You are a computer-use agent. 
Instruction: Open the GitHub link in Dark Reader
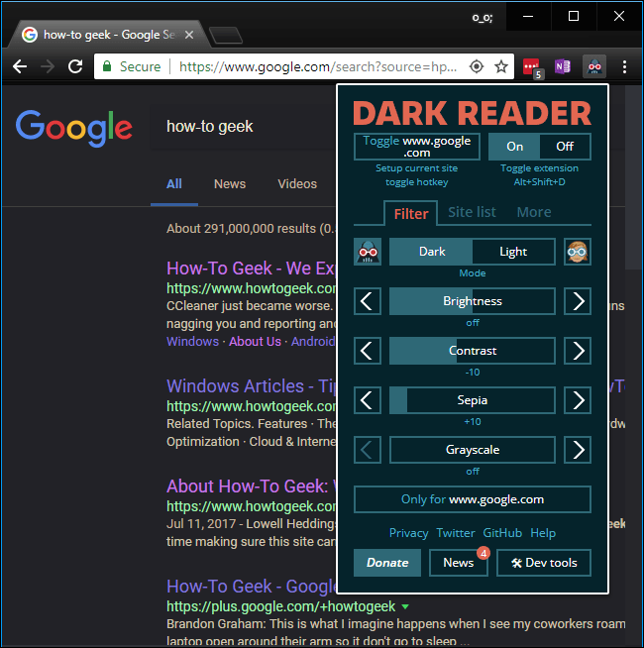502,533
